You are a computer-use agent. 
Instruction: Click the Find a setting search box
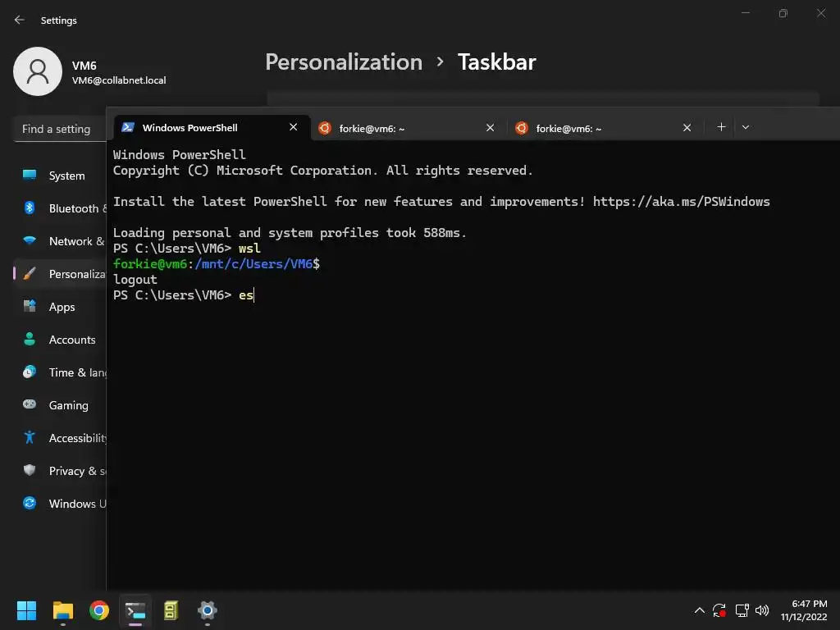tap(60, 129)
